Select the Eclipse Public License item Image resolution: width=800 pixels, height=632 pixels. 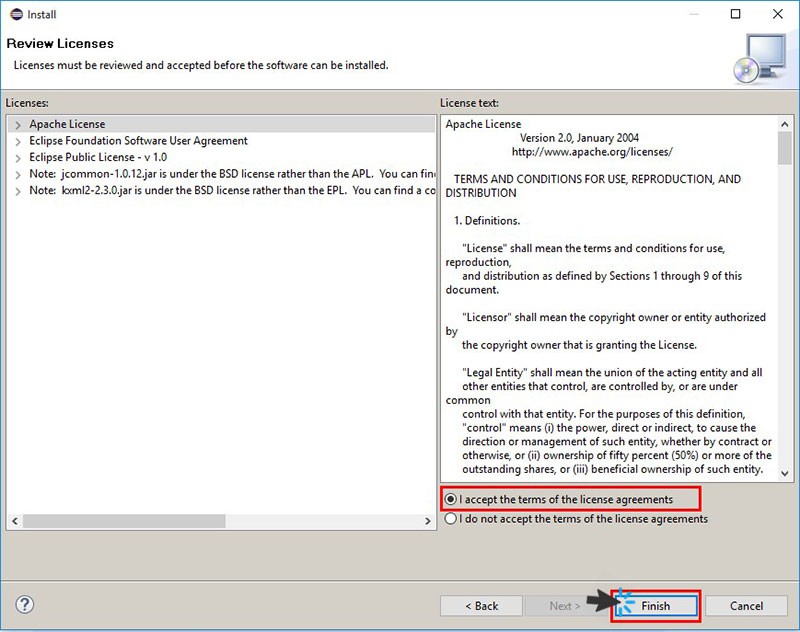[x=98, y=157]
